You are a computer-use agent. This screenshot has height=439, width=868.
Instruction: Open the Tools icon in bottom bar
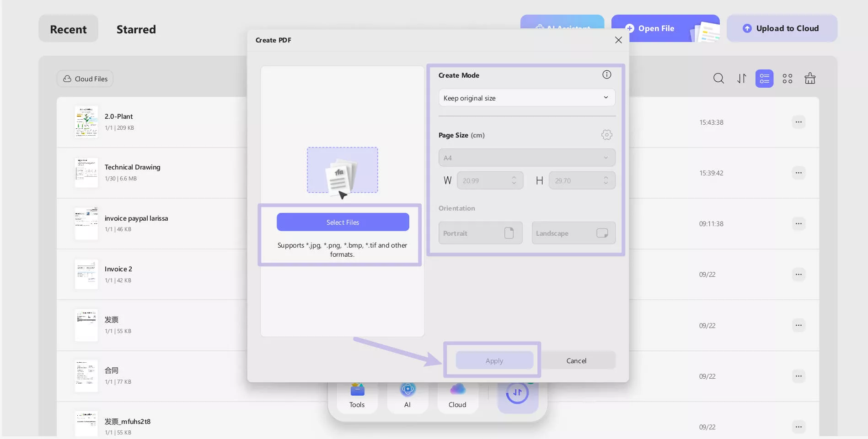[x=357, y=394]
